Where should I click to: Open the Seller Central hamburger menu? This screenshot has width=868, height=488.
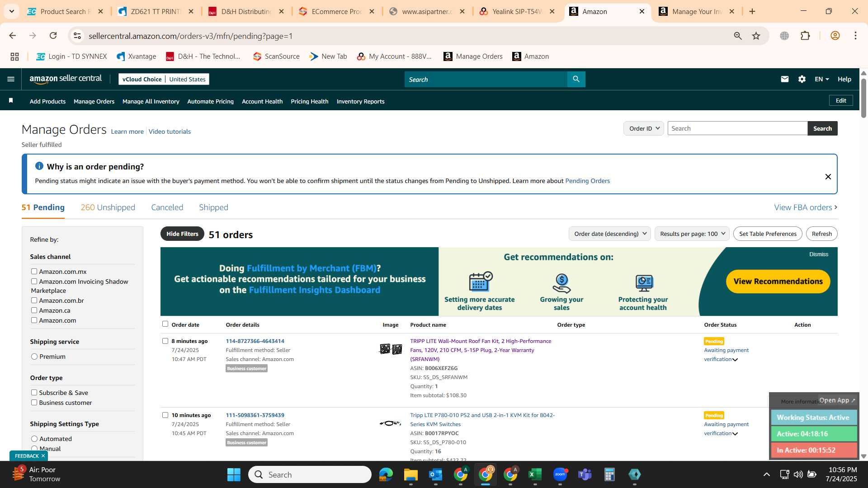click(11, 79)
